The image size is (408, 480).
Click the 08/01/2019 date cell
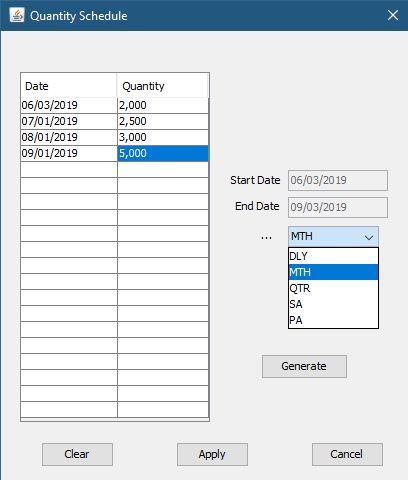pos(69,137)
